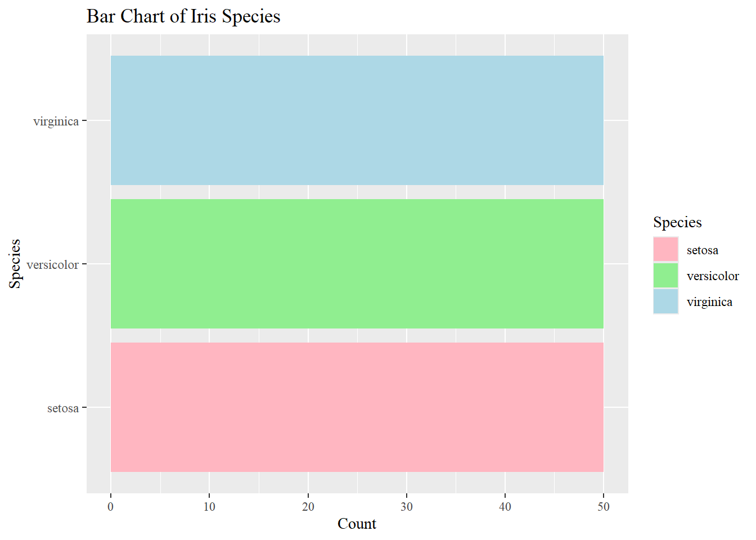This screenshot has height=540, width=756.
Task: Click the virginica y-axis tick label
Action: (x=56, y=121)
